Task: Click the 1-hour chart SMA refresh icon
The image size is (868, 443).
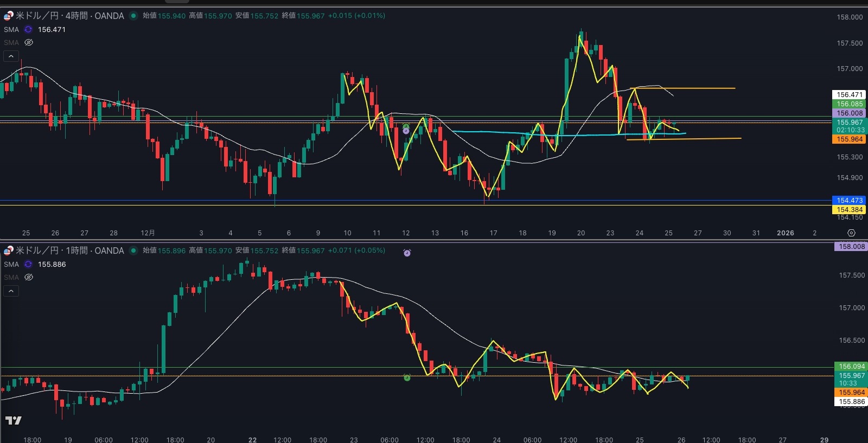Action: pos(28,265)
